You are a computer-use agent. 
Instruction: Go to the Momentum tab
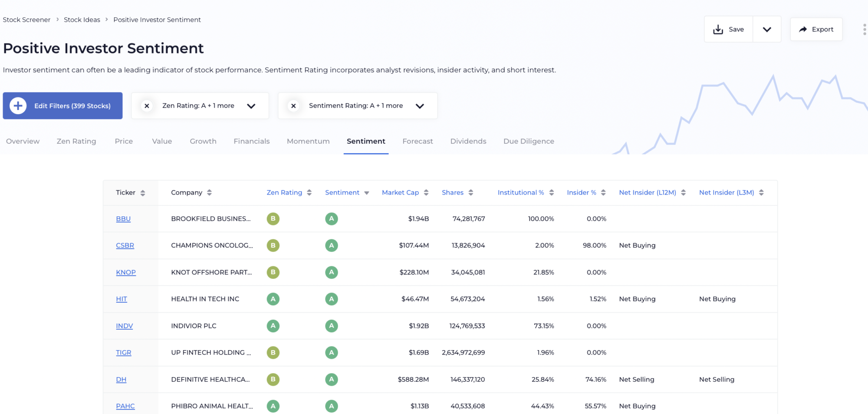(308, 141)
